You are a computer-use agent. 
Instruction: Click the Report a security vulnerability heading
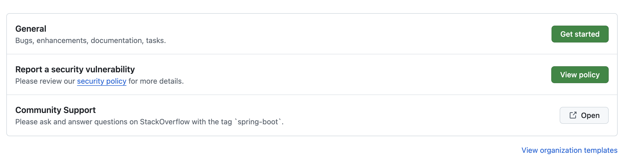click(75, 69)
